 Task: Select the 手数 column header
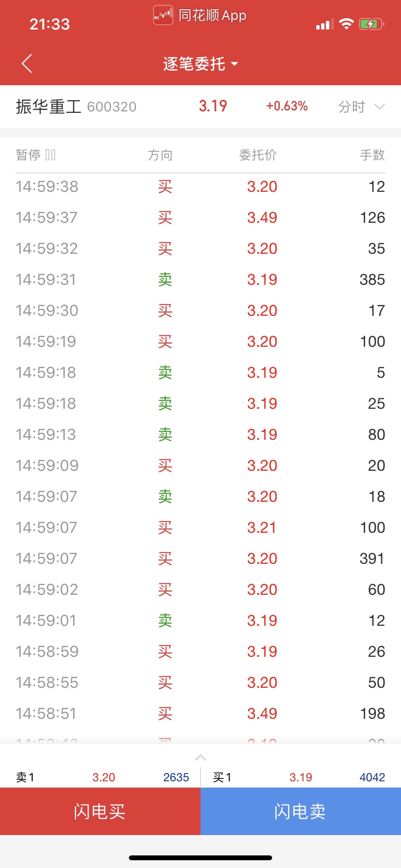(372, 155)
